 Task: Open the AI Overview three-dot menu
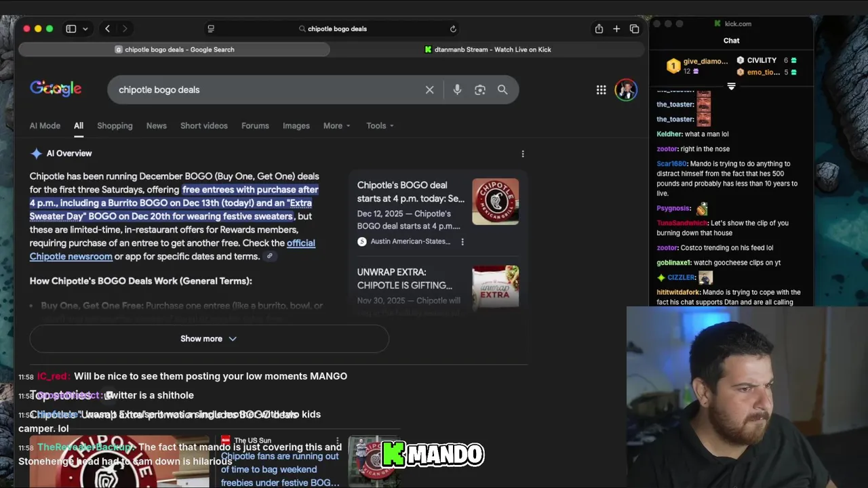click(523, 154)
